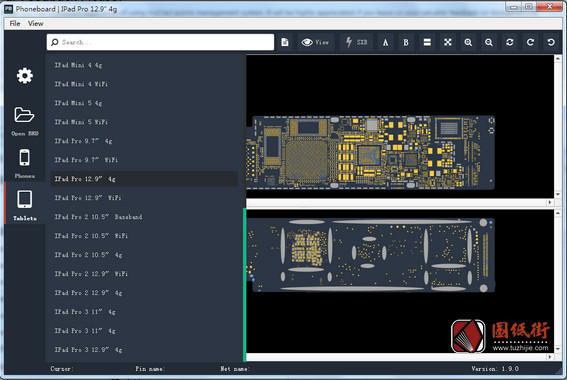The width and height of the screenshot is (567, 380).
Task: Choose IPad Mini 5 4g
Action: [144, 103]
